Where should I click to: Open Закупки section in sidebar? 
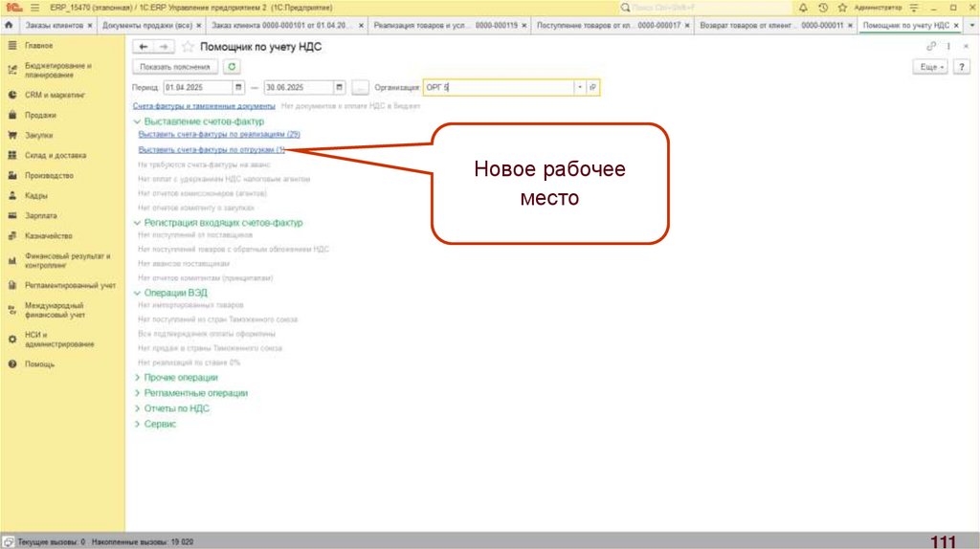click(38, 135)
